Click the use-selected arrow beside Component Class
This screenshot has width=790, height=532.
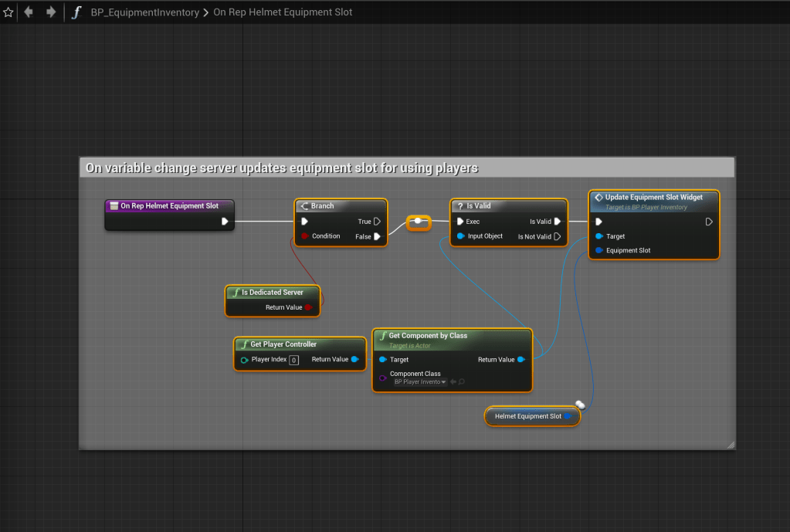[453, 382]
